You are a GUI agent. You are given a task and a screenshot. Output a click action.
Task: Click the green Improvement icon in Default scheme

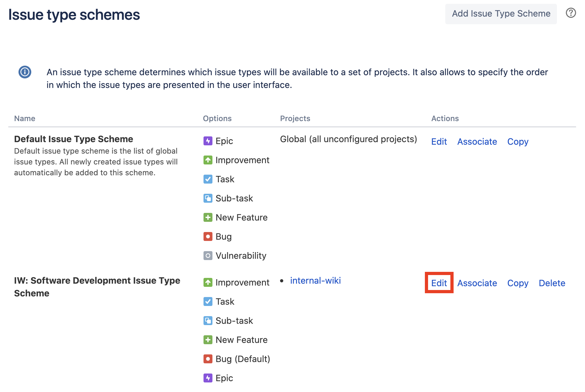point(208,160)
